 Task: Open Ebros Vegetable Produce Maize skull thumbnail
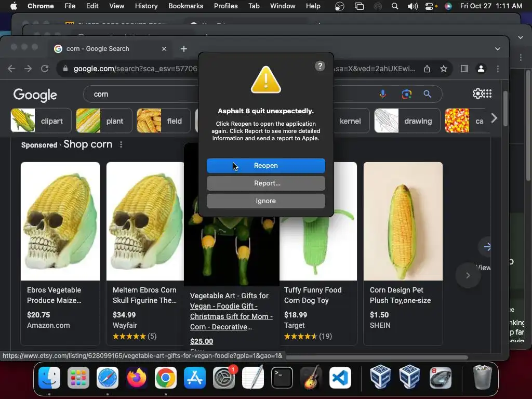coord(60,221)
